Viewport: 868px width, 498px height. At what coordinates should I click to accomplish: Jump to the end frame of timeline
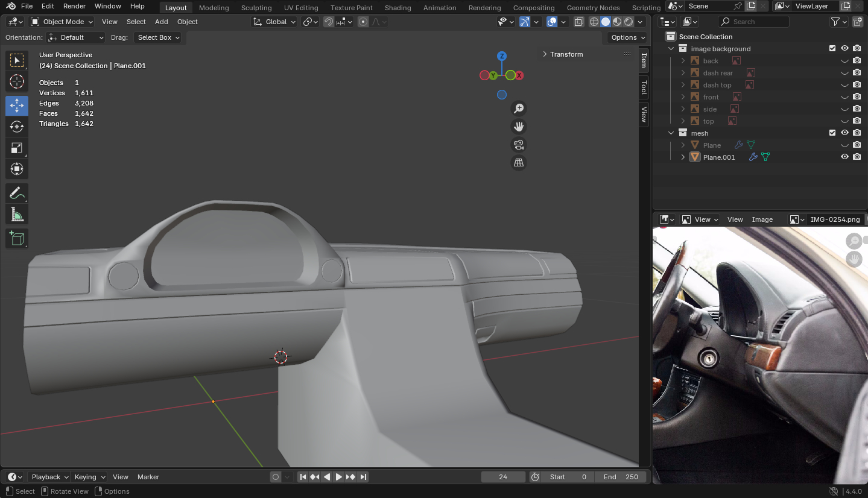tap(363, 477)
